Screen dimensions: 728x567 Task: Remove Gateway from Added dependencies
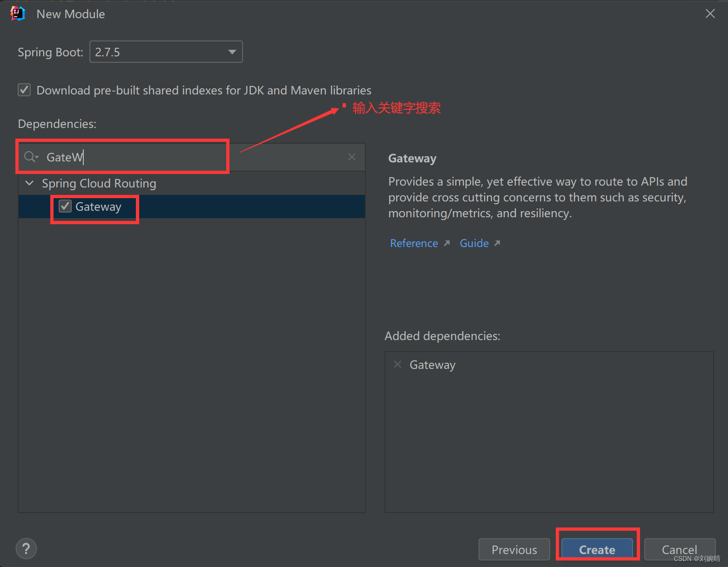pyautogui.click(x=398, y=364)
